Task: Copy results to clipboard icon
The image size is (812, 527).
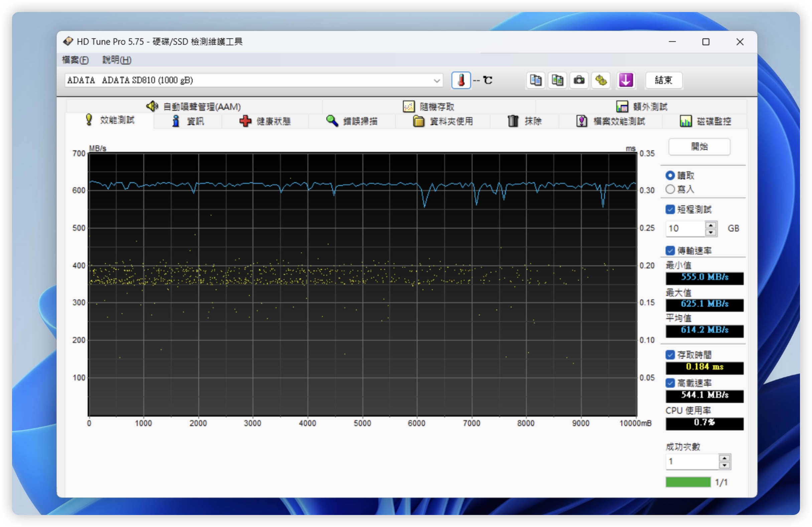Action: 535,80
